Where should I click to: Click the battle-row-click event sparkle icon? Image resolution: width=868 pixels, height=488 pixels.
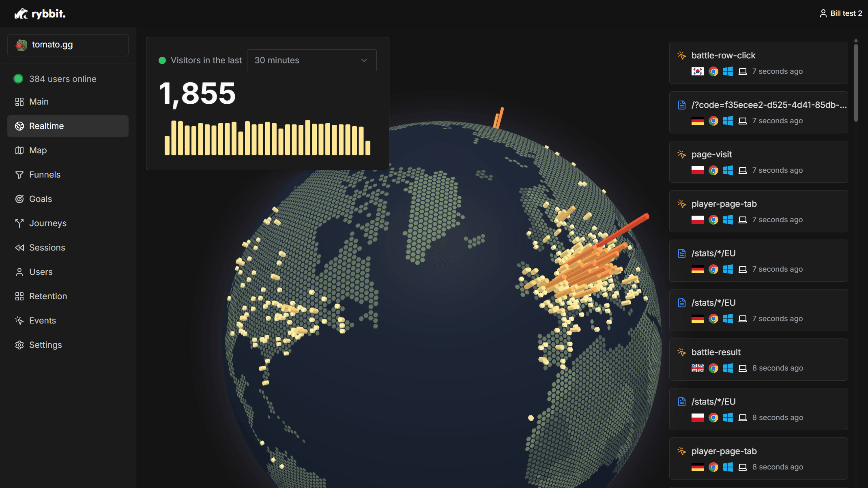point(682,56)
